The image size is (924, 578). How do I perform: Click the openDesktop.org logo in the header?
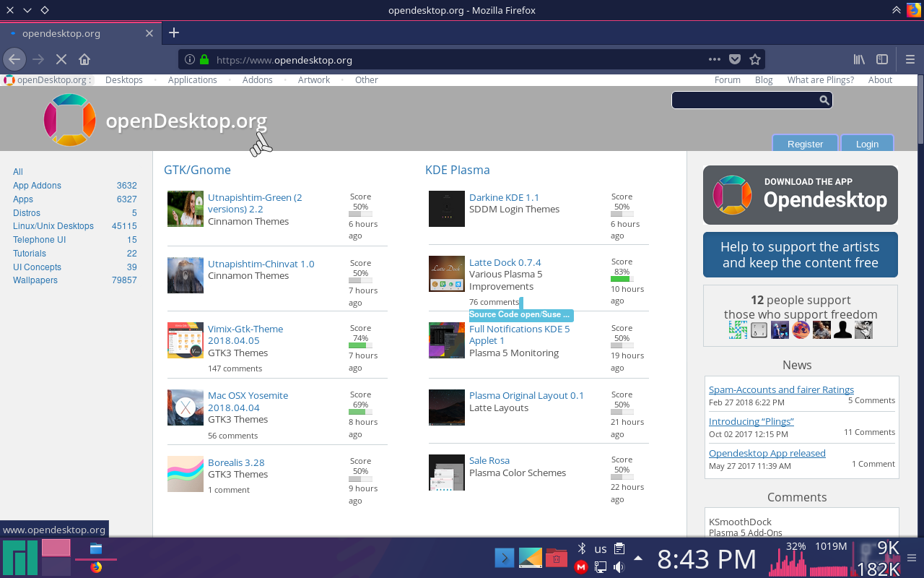coord(155,121)
